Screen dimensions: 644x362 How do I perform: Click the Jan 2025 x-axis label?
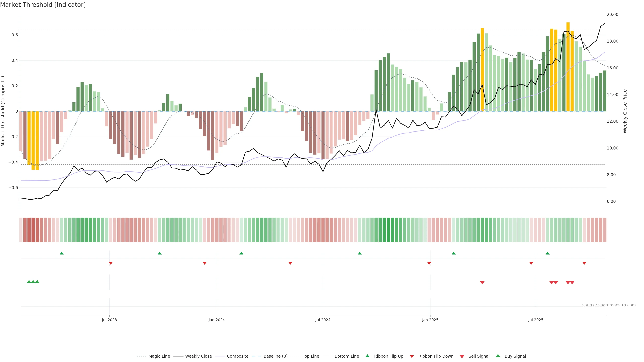pos(430,320)
